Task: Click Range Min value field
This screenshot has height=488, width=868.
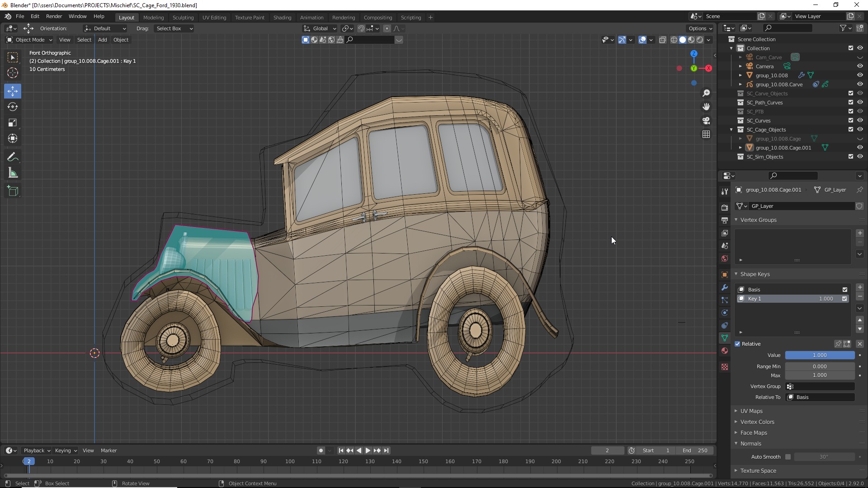Action: (x=820, y=366)
